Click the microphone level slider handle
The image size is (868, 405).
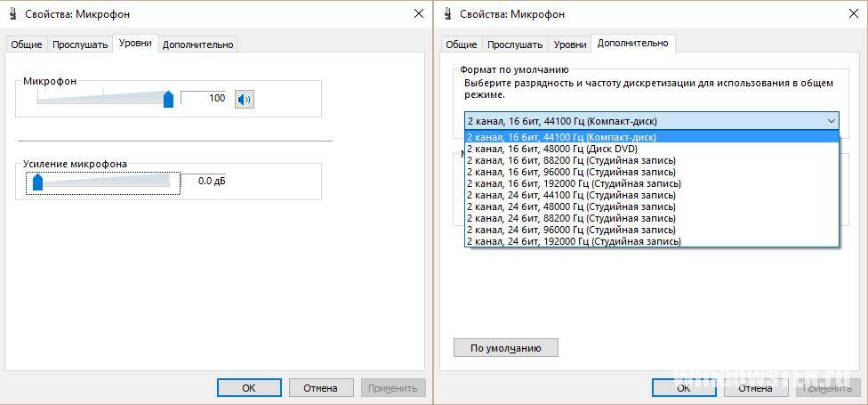click(x=168, y=99)
